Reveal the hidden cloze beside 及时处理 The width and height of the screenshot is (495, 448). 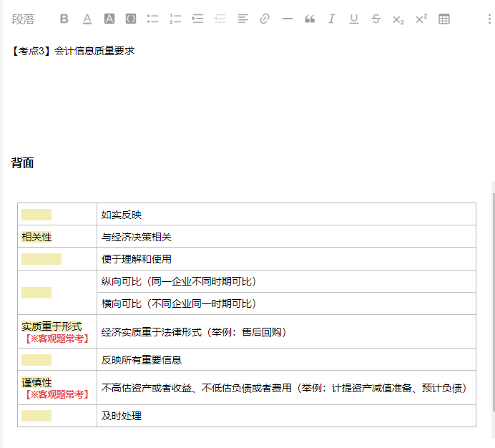click(x=36, y=416)
